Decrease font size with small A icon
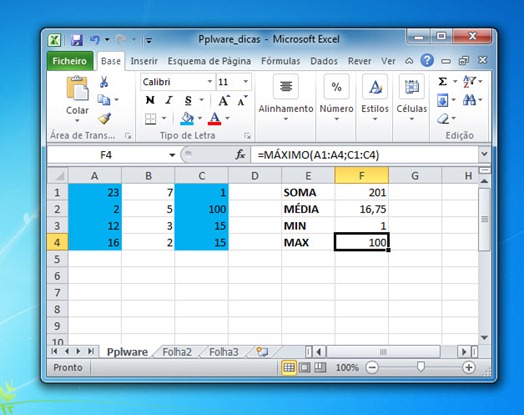This screenshot has height=415, width=524. pyautogui.click(x=242, y=101)
